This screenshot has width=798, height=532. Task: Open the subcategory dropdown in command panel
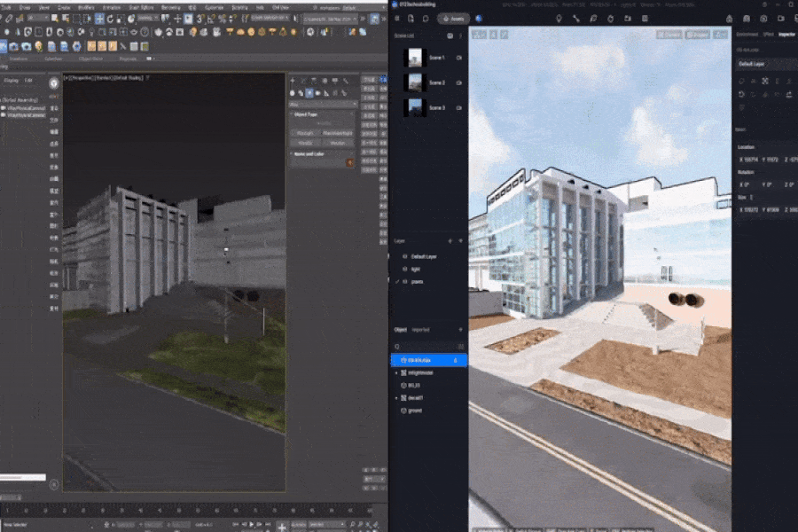pyautogui.click(x=323, y=105)
